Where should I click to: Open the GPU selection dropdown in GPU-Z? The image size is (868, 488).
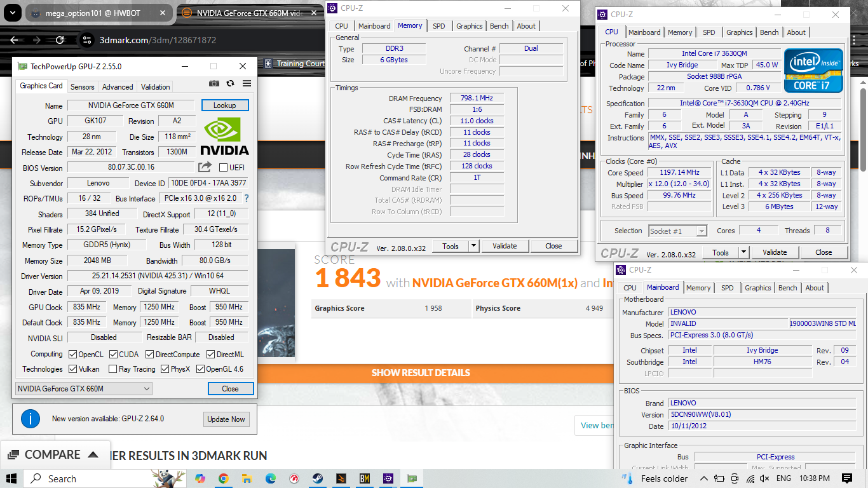(83, 388)
